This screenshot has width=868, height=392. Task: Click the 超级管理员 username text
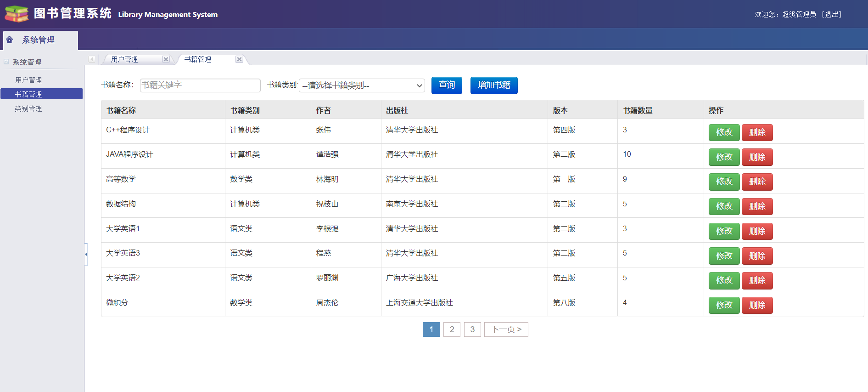tap(799, 14)
